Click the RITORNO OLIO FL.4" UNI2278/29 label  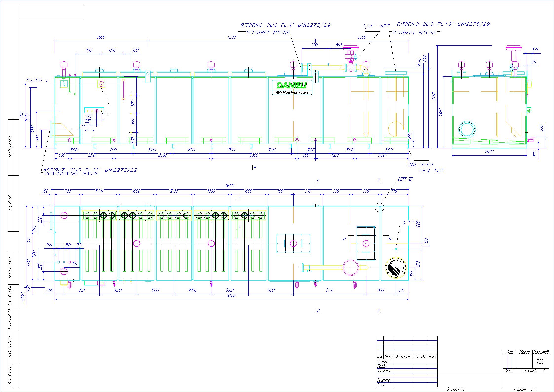click(285, 25)
